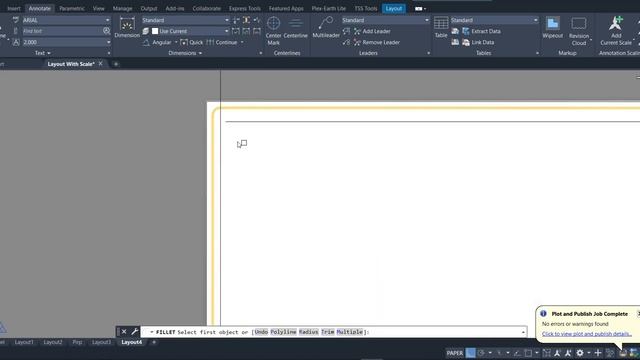
Task: Click the Center Mark tool
Action: pos(273,31)
